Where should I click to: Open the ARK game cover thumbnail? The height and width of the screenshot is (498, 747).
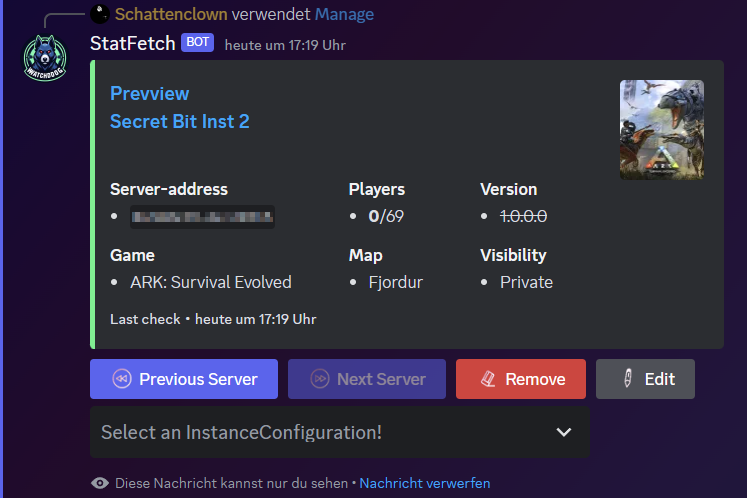pos(661,130)
